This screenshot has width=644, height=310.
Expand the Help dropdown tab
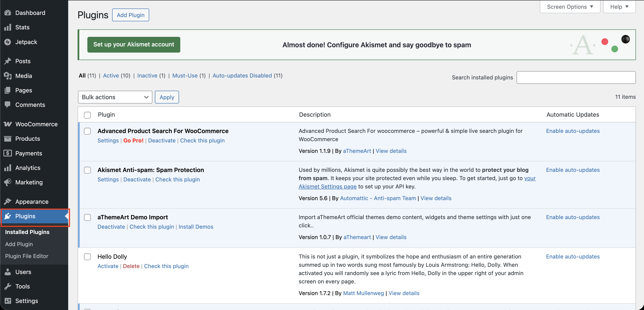click(x=619, y=7)
